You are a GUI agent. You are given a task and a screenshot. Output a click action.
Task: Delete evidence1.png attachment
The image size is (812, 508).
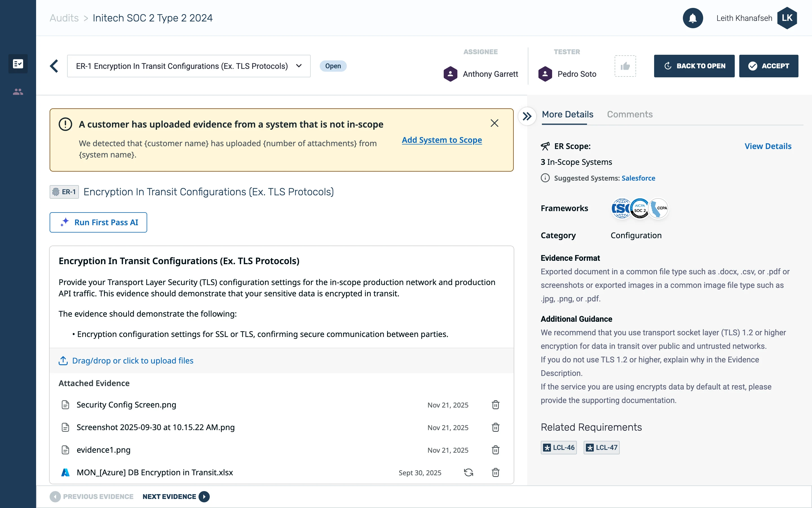[x=496, y=450]
